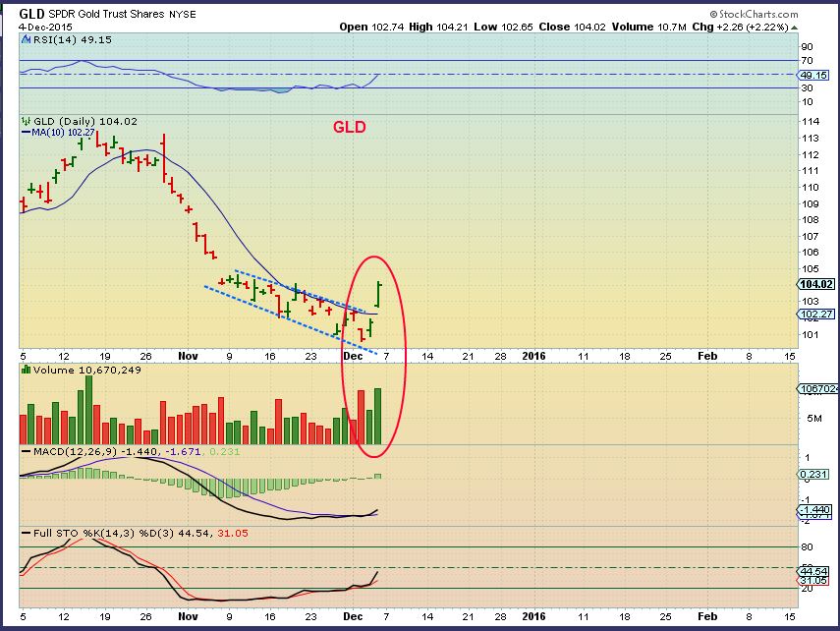The image size is (840, 631).
Task: Click the 5M volume axis label
Action: coord(813,418)
